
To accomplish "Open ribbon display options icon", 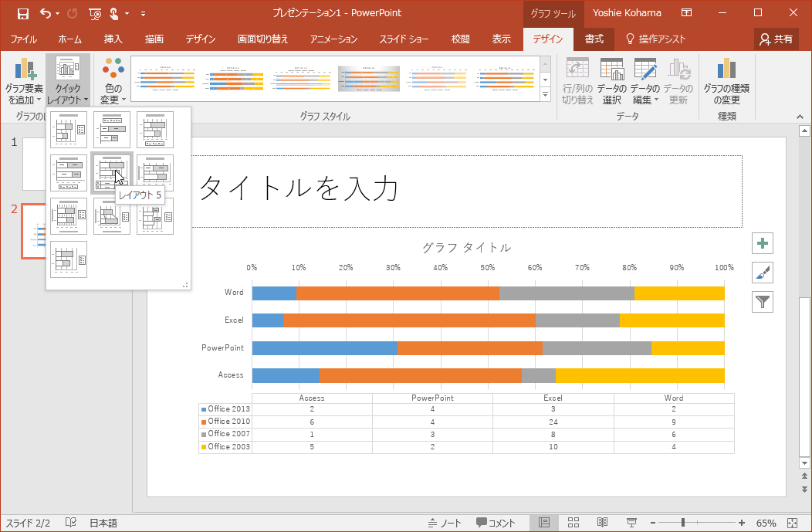I will pos(686,13).
